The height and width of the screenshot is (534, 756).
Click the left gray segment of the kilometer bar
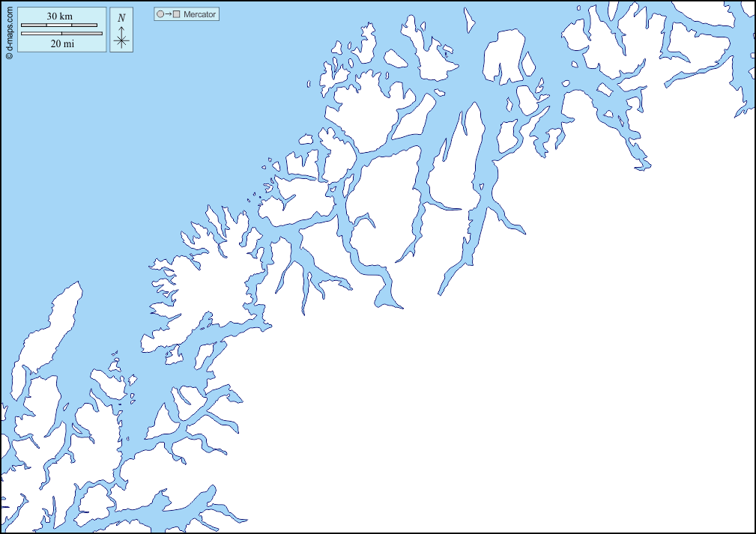point(34,25)
